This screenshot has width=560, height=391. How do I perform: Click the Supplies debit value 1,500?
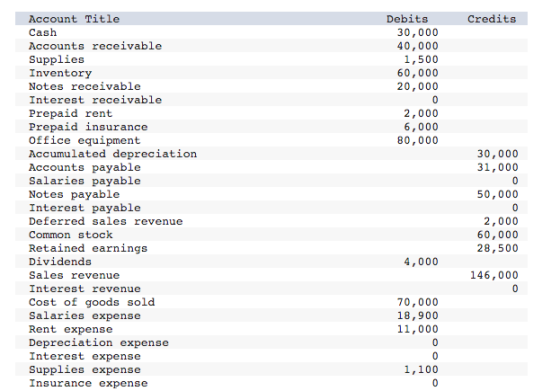tap(421, 60)
